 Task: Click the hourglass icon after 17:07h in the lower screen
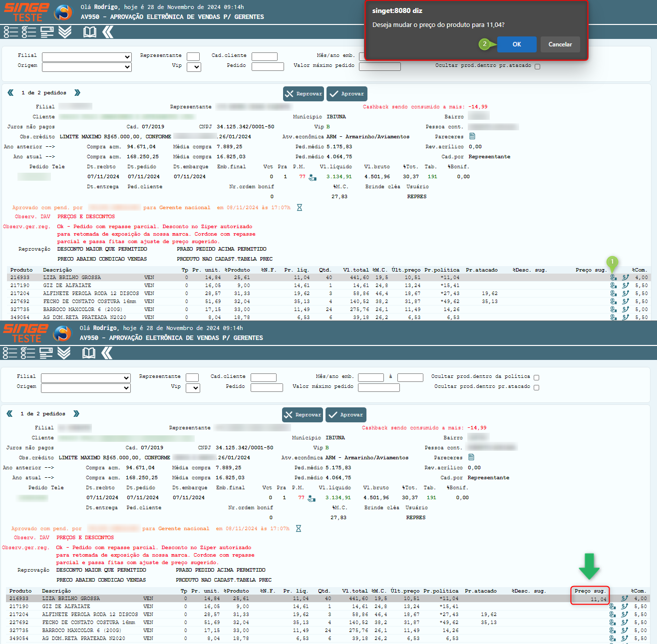pyautogui.click(x=299, y=529)
